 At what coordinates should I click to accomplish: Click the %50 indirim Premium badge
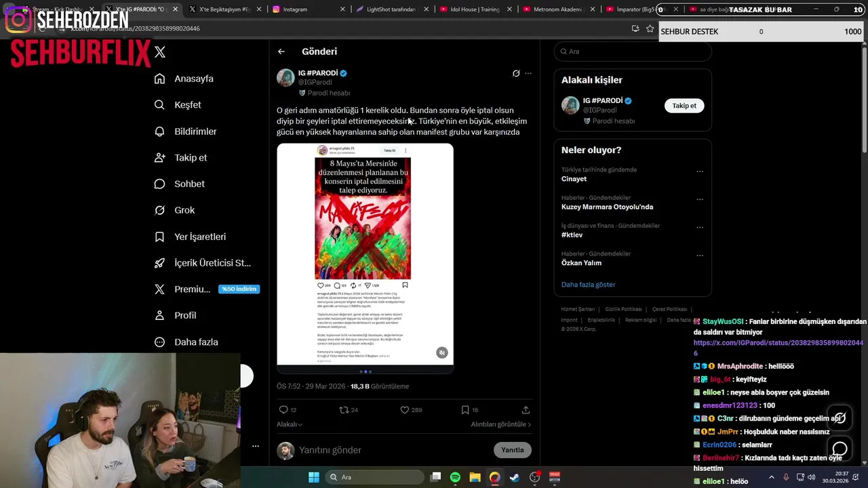(x=239, y=289)
